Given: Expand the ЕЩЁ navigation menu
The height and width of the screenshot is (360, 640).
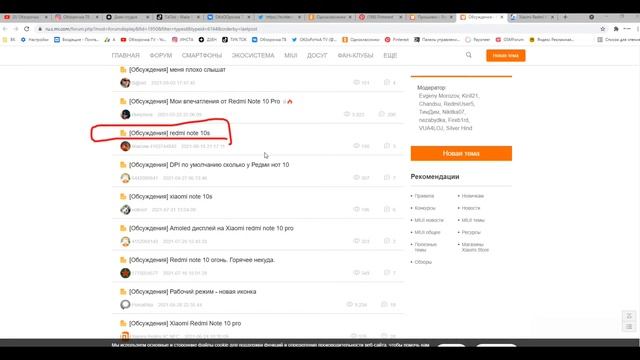Looking at the screenshot, I should point(390,56).
